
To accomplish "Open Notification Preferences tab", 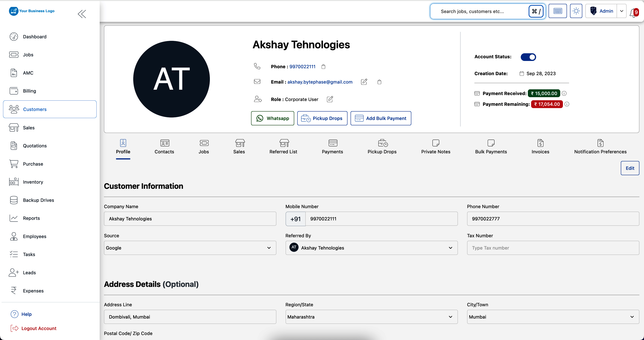I will coord(600,147).
